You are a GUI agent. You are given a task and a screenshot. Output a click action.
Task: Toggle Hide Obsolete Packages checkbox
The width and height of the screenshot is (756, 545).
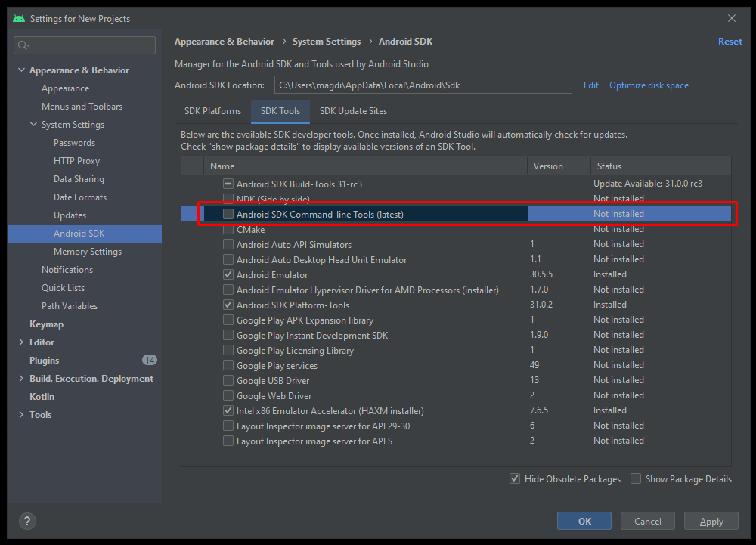coord(514,478)
